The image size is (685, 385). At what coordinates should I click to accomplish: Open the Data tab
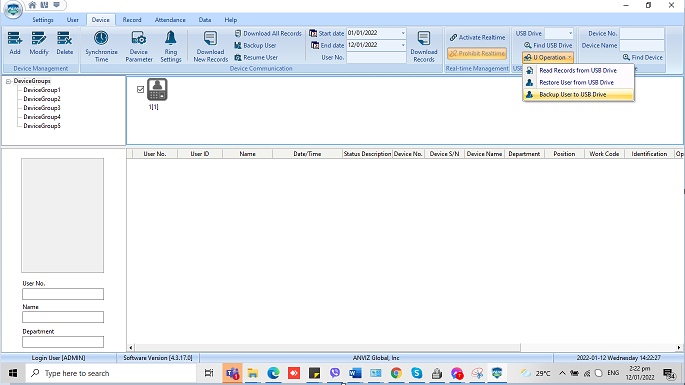pos(204,20)
